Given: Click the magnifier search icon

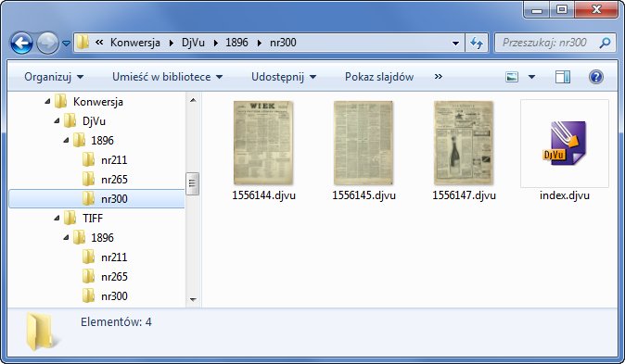Looking at the screenshot, I should (605, 43).
